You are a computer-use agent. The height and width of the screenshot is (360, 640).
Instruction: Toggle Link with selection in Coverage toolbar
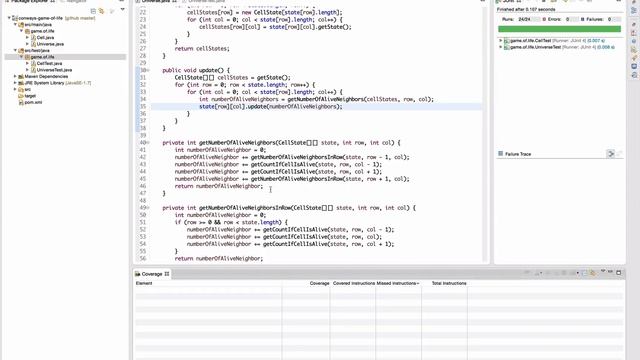[593, 273]
